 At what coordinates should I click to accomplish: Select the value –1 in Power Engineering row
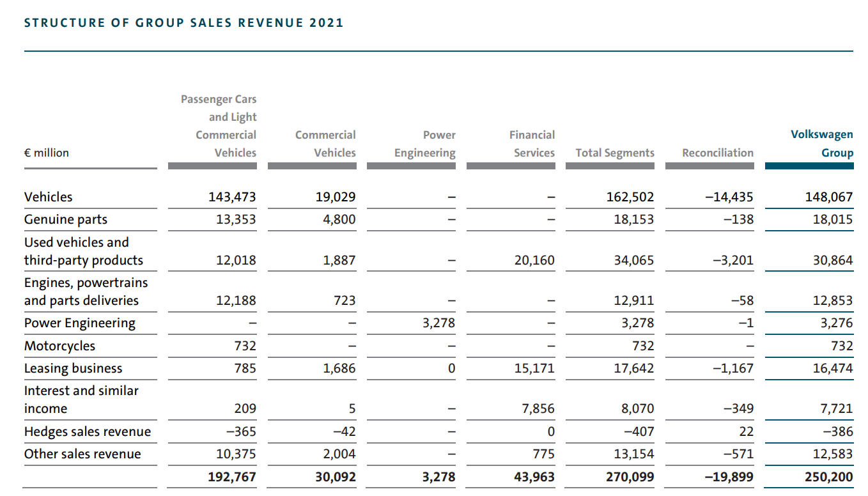[x=746, y=323]
